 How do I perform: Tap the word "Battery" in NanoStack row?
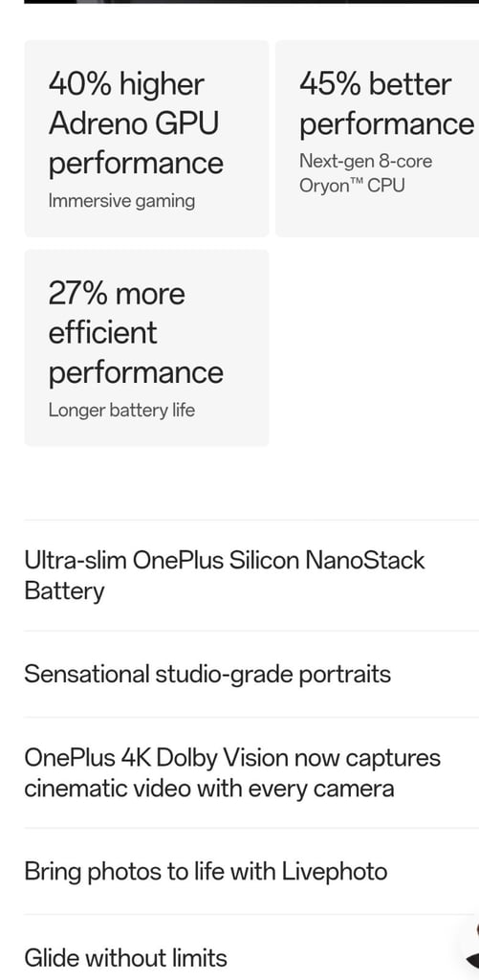(x=64, y=591)
